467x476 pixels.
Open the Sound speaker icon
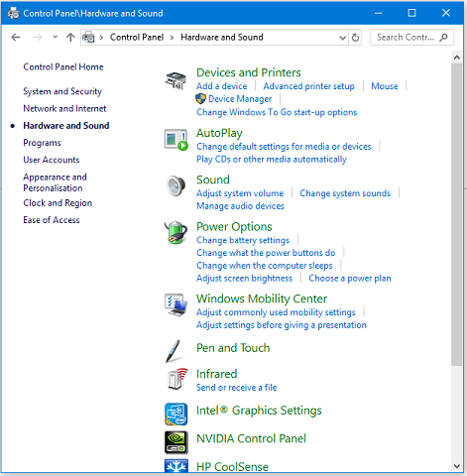[x=175, y=186]
